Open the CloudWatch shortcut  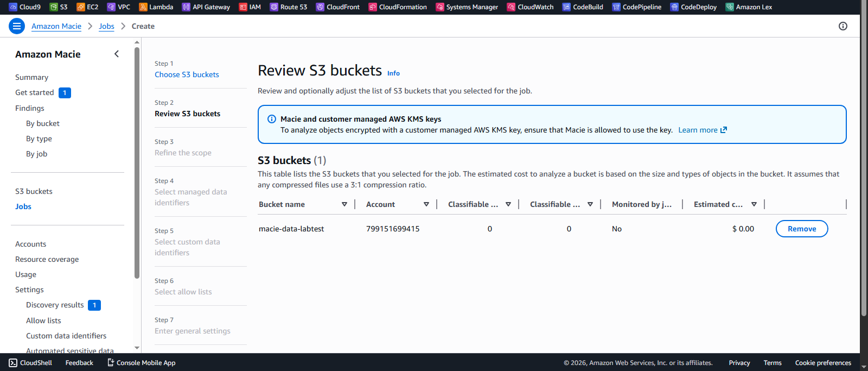[531, 7]
